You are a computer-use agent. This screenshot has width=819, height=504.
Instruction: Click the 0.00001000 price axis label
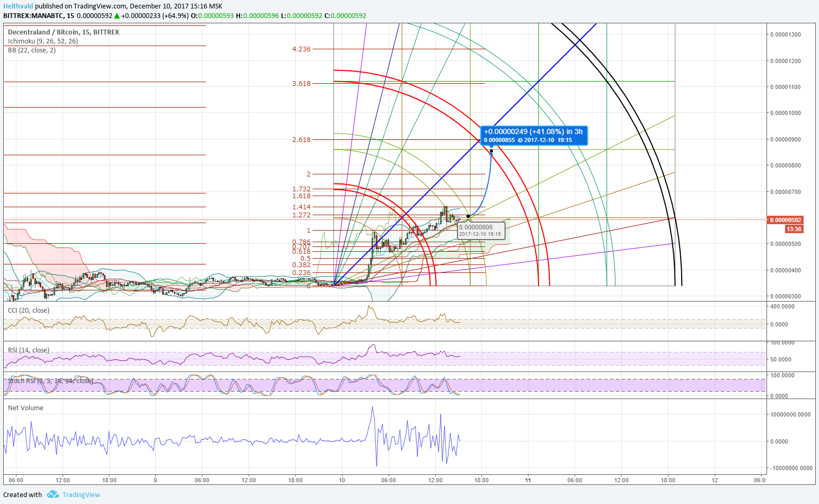[x=786, y=113]
